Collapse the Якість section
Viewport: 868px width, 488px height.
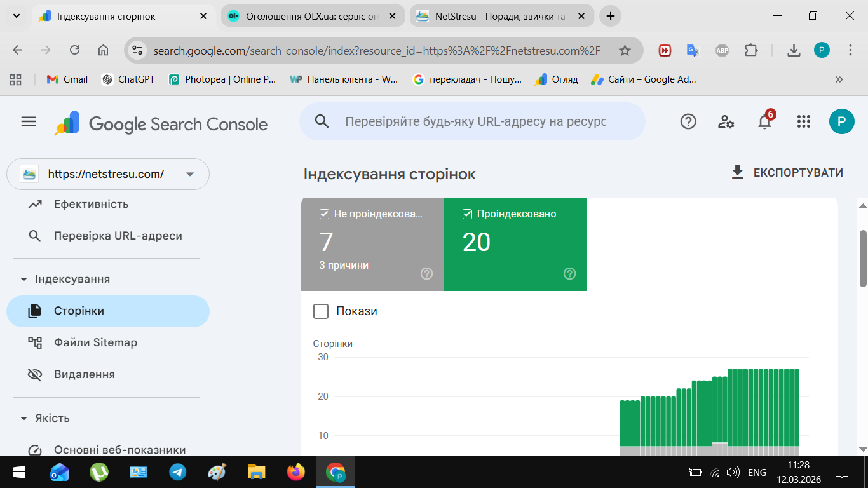point(24,419)
